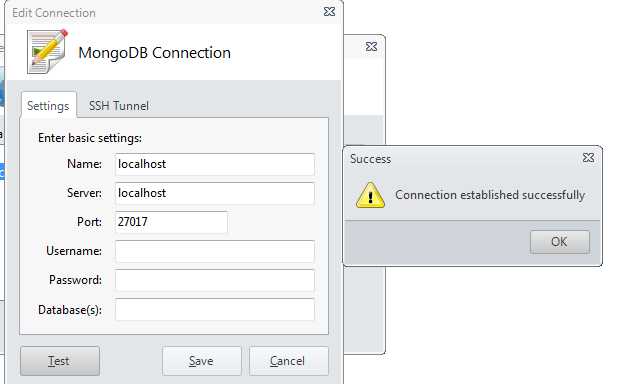Viewport: 644px width, 384px height.
Task: Select the Settings tab
Action: (x=48, y=106)
